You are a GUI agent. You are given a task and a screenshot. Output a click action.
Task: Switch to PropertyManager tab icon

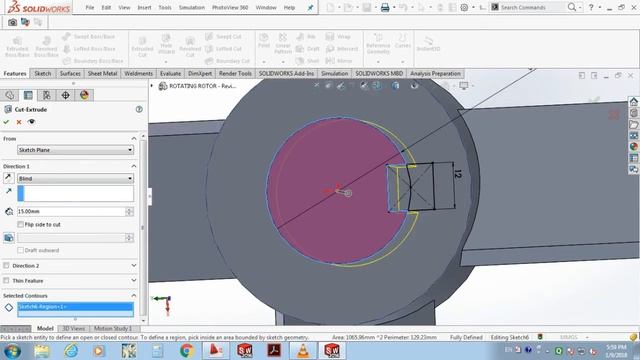pos(28,95)
